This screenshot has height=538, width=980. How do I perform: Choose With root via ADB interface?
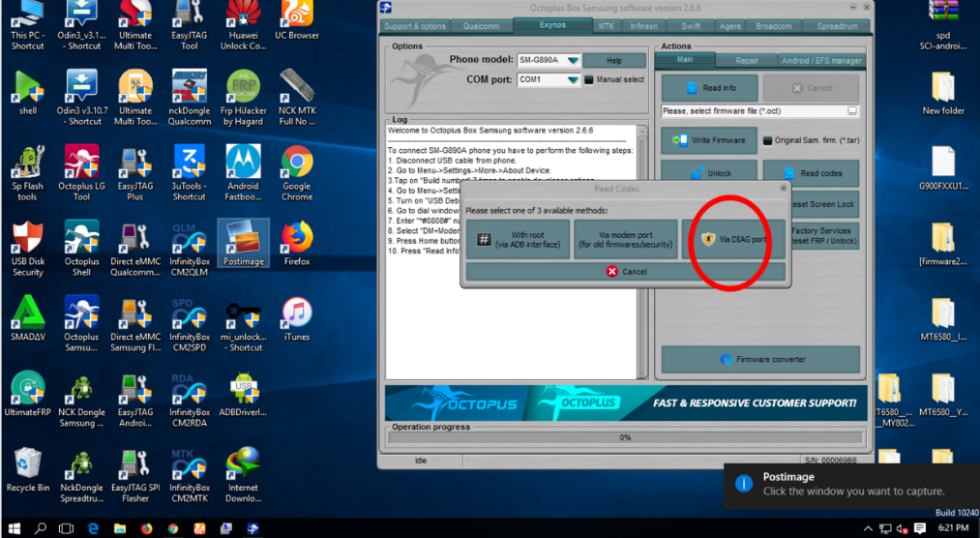[x=519, y=239]
